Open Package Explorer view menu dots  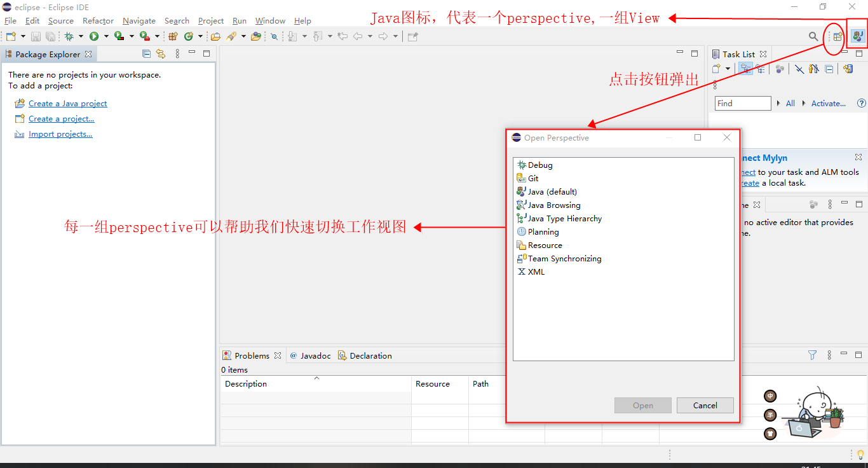pos(177,54)
